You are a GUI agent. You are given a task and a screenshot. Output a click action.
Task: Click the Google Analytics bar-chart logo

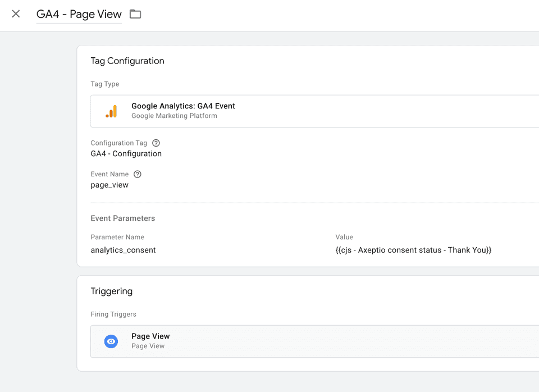tap(111, 111)
